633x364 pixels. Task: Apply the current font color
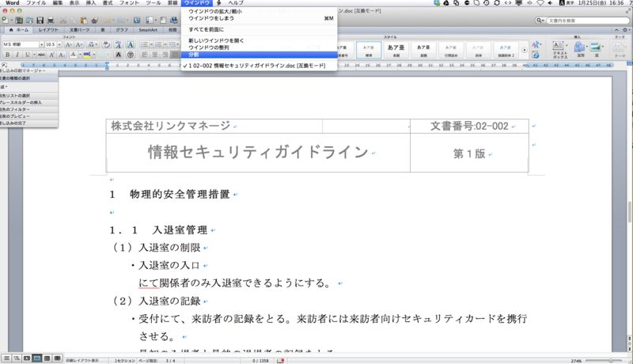[73, 55]
